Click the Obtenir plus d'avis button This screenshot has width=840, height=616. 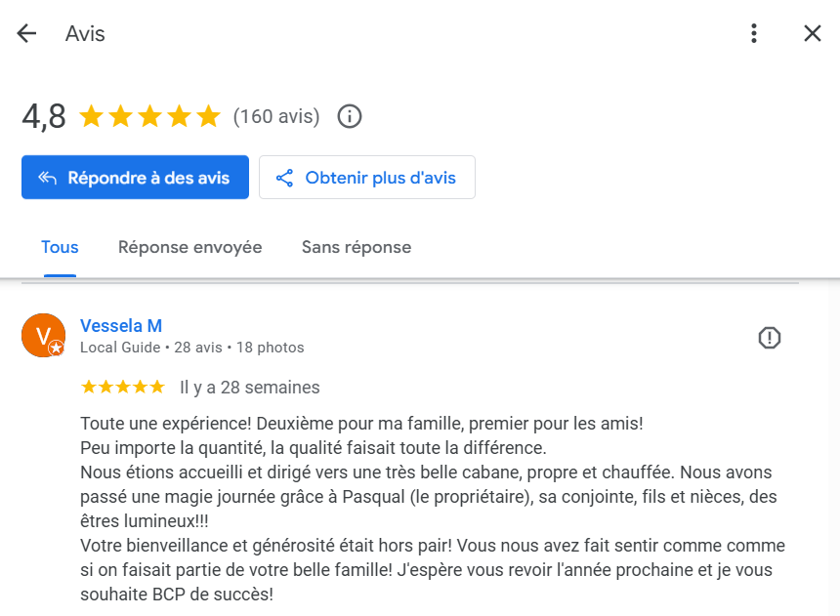(367, 178)
